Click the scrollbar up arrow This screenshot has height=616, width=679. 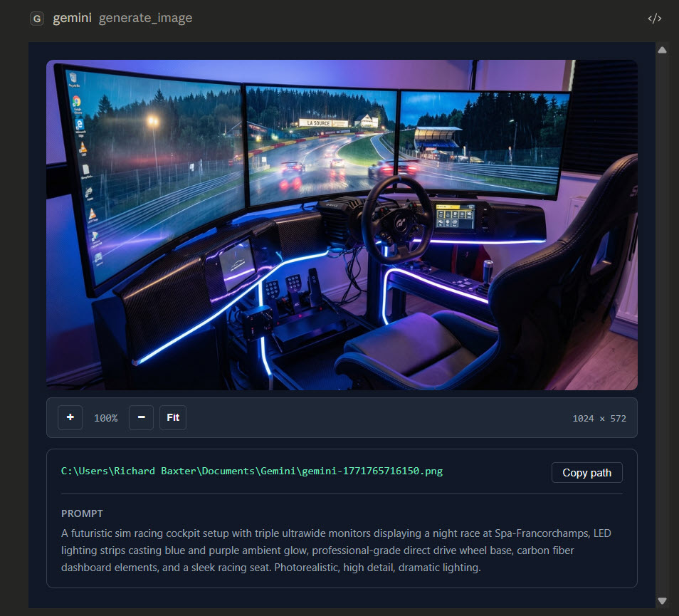click(x=662, y=50)
